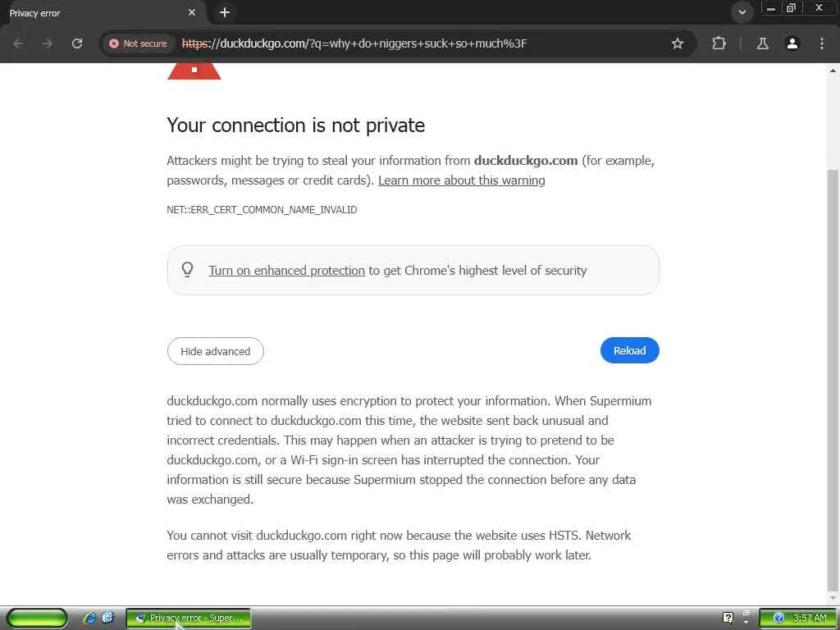Bookmark this page with the star icon

click(678, 43)
